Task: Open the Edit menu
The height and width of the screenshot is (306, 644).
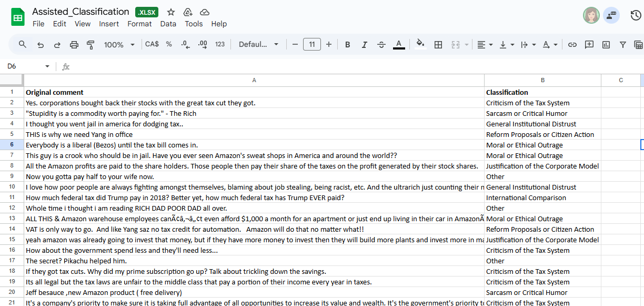Action: [59, 24]
